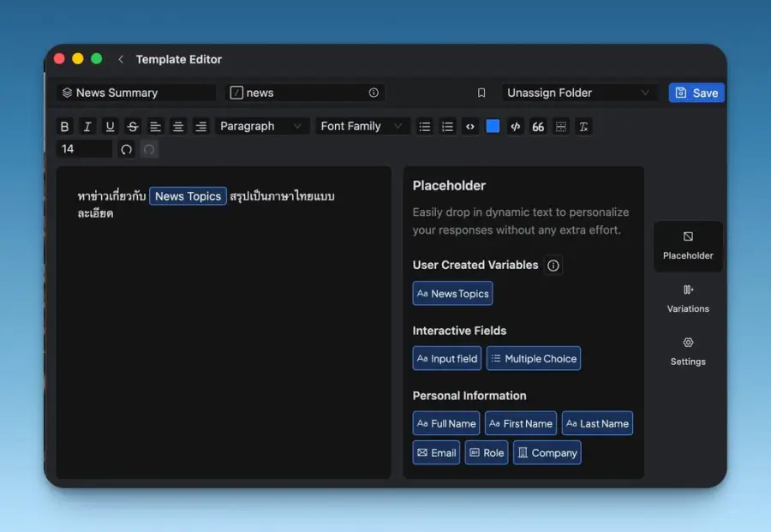Switch to the Variations side tab

[x=688, y=299]
